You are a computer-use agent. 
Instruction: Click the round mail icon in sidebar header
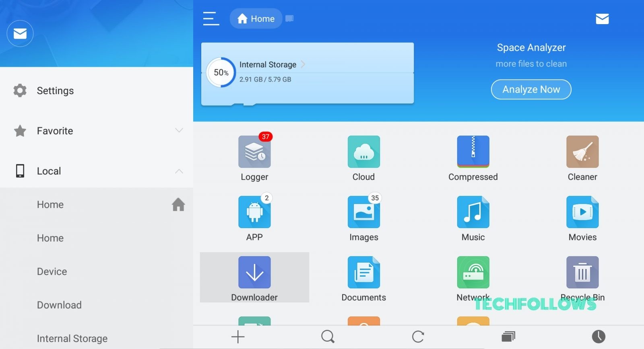20,33
